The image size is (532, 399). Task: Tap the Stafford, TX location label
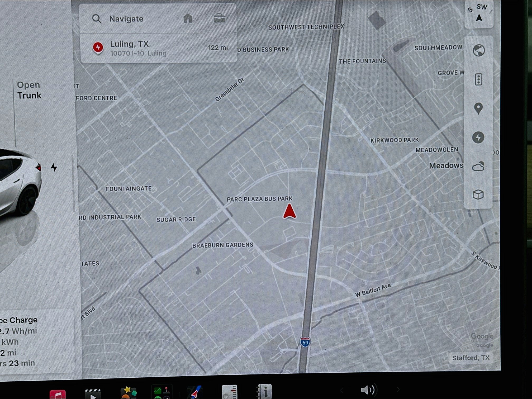click(x=471, y=358)
